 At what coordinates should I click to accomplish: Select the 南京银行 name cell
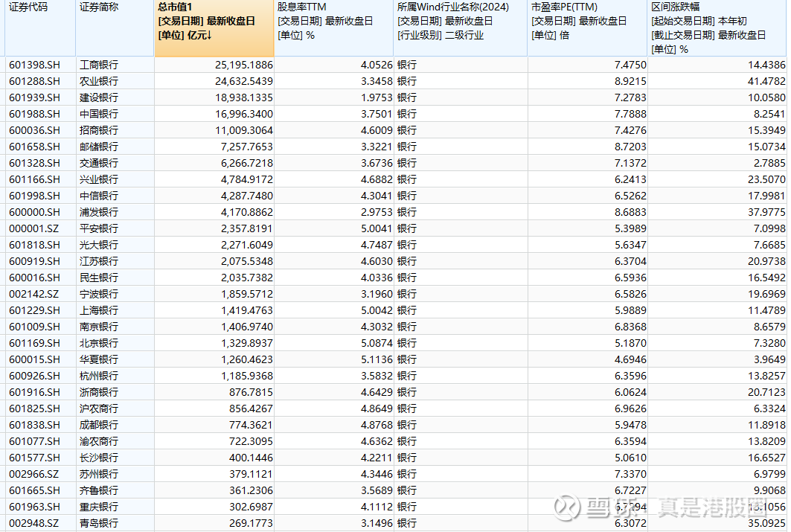click(x=99, y=327)
